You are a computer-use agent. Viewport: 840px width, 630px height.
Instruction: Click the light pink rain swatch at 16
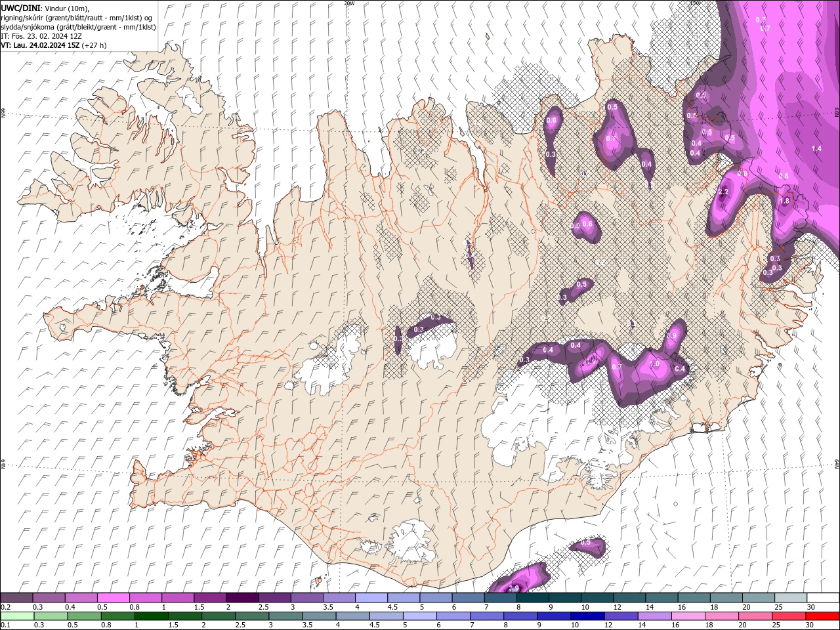coord(688,616)
